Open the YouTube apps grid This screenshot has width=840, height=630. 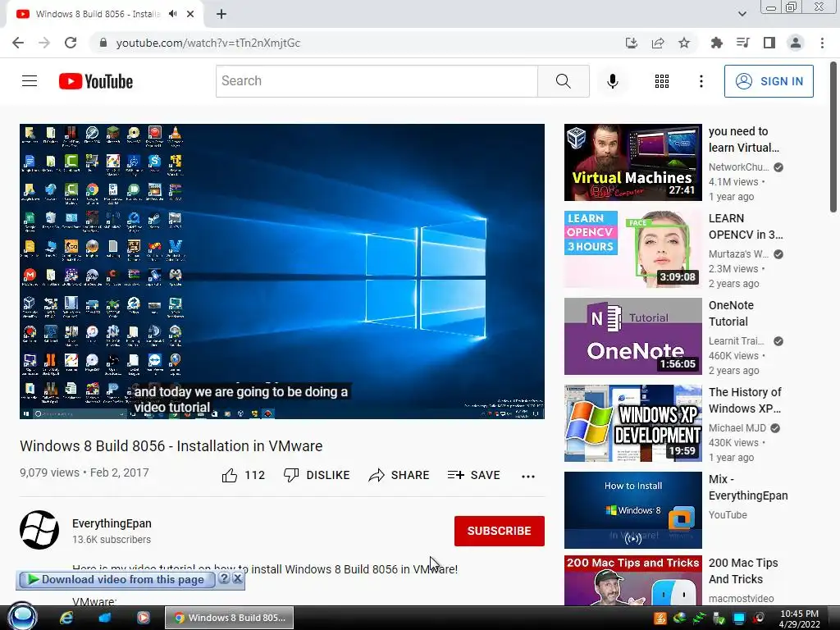[662, 81]
